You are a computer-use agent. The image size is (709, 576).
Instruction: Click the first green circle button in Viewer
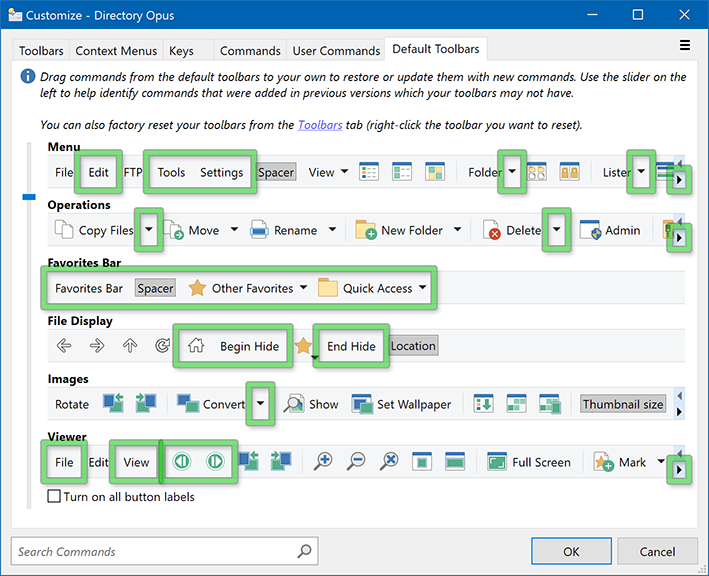(182, 461)
